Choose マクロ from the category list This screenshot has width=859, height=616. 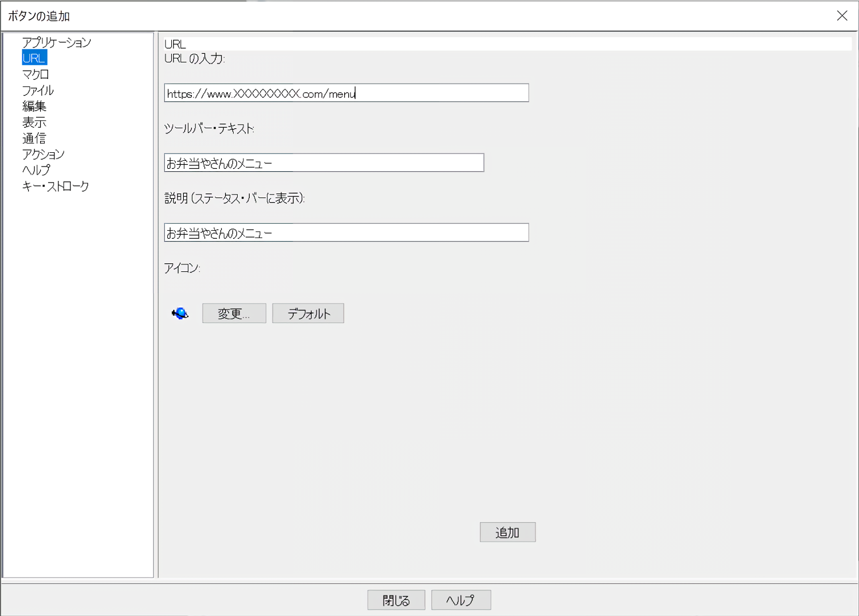pyautogui.click(x=36, y=74)
